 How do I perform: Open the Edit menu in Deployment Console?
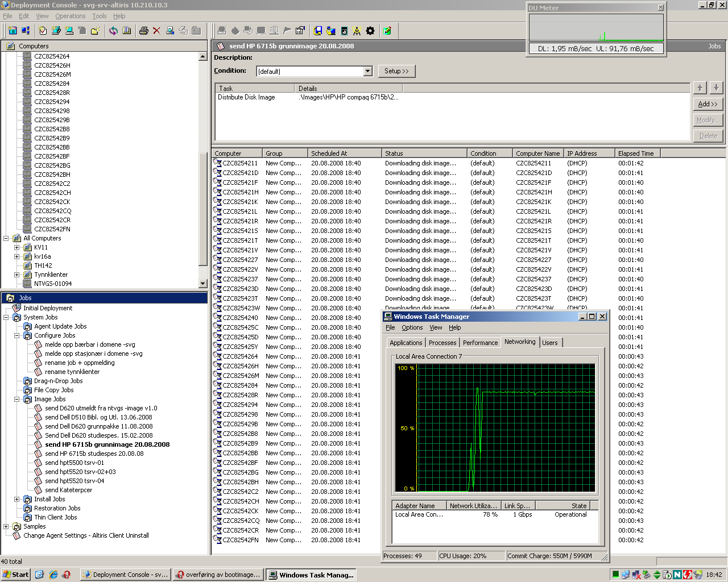(24, 16)
